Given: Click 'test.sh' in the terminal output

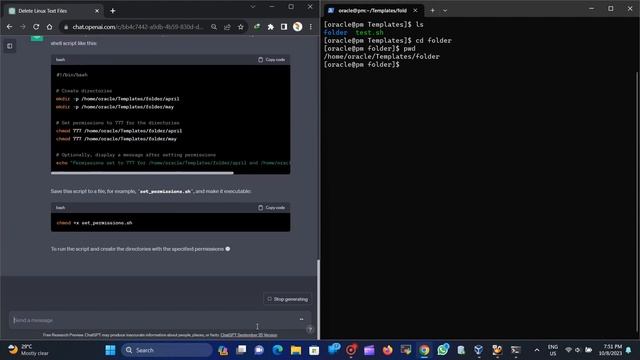Looking at the screenshot, I should [x=369, y=32].
